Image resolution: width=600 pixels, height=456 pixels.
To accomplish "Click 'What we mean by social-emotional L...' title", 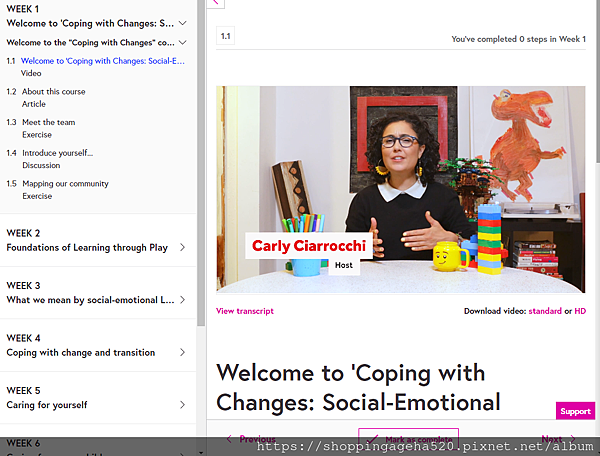I will (90, 300).
